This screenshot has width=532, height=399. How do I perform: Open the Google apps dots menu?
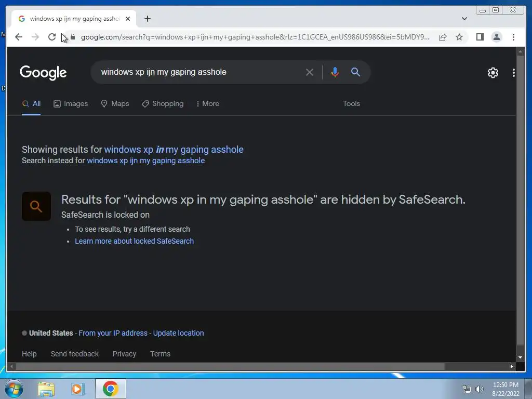point(513,73)
